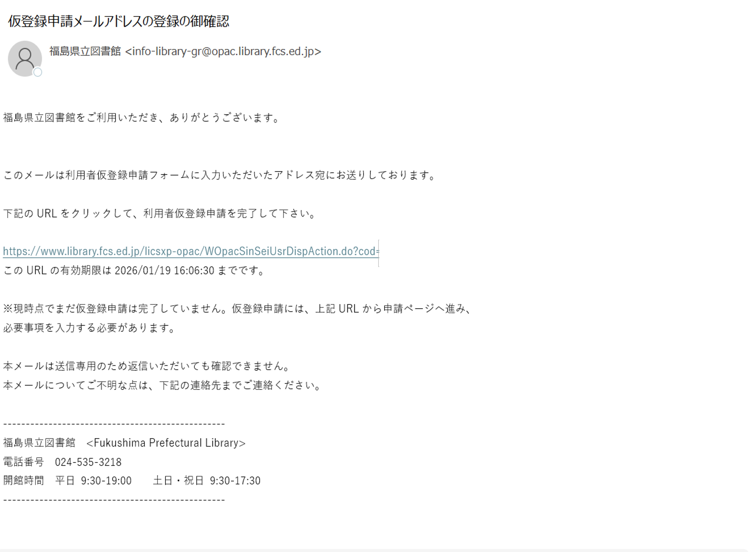The width and height of the screenshot is (756, 552).
Task: Click the send-only notice 本メールは送信専用
Action: [146, 366]
